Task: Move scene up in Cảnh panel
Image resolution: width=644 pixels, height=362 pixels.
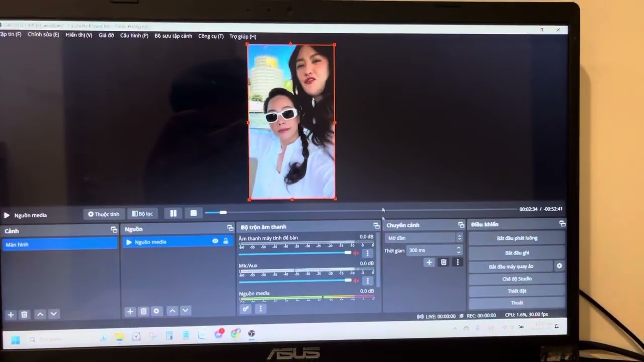Action: tap(40, 314)
